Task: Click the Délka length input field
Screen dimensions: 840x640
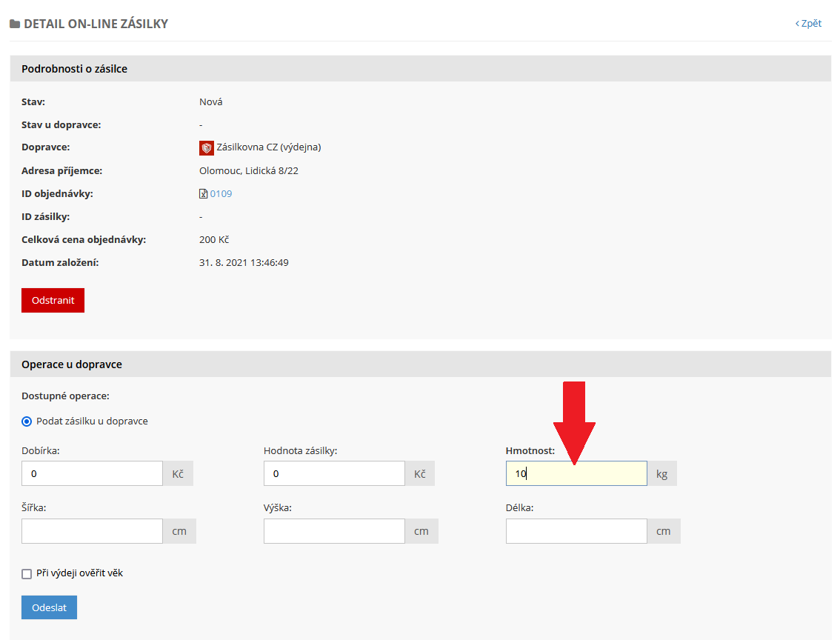Action: point(576,531)
